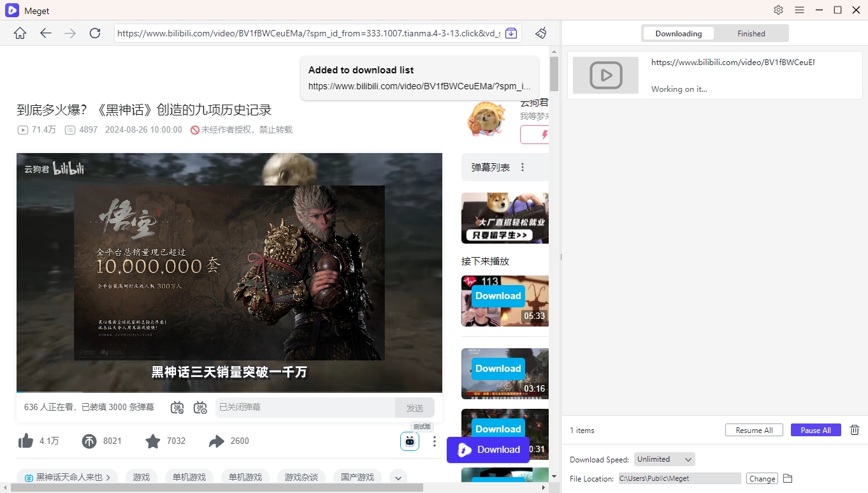Click vertical page scrollbar
The image size is (868, 493).
coord(554,74)
